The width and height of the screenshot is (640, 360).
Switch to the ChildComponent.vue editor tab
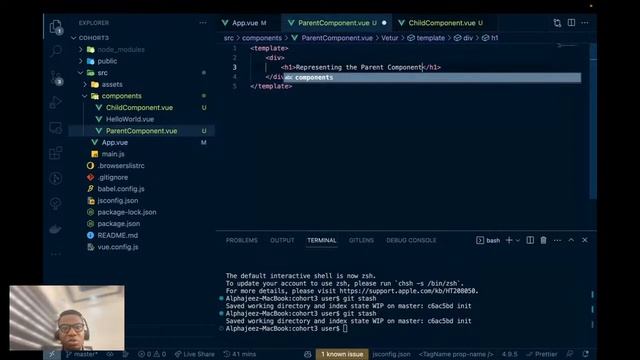click(x=445, y=23)
